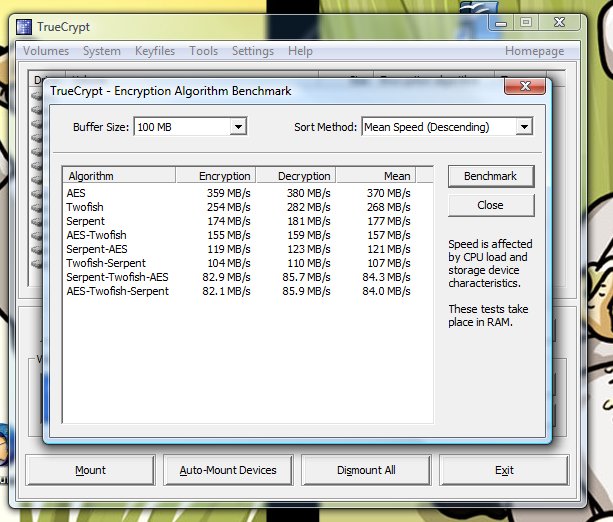Image resolution: width=613 pixels, height=522 pixels.
Task: Open the Sort Method dropdown arrow
Action: [524, 127]
